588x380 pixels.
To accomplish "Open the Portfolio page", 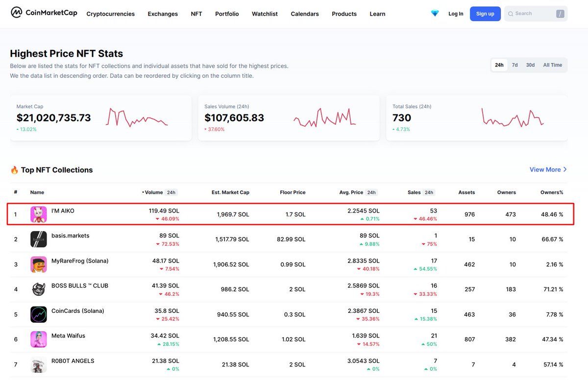I will pos(227,14).
